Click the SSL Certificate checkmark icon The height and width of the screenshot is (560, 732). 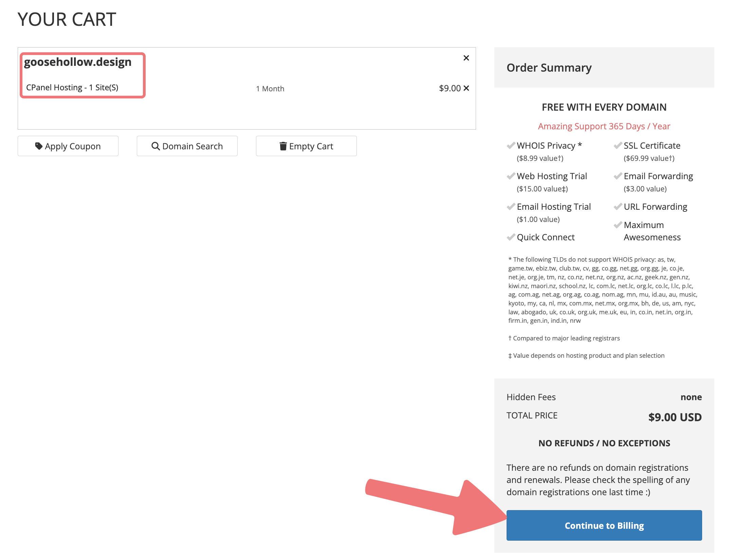pos(618,146)
